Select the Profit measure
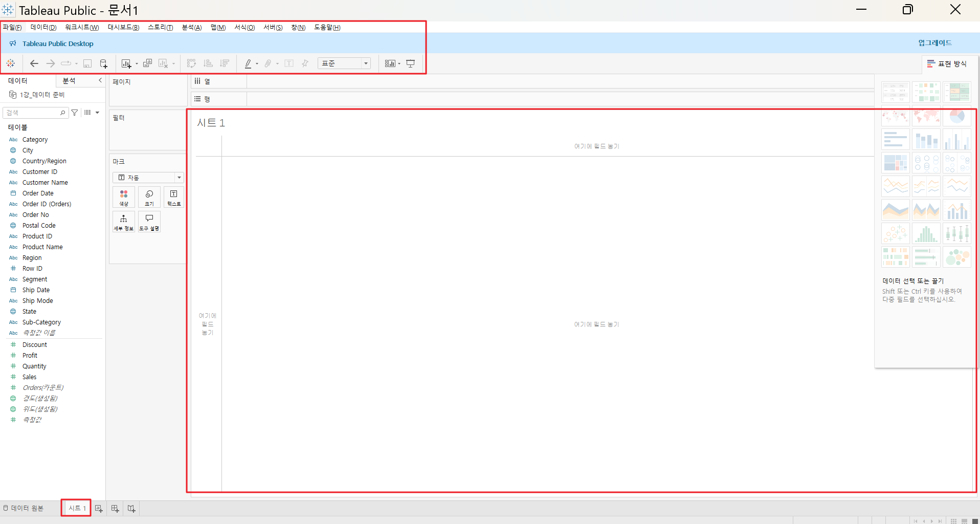Image resolution: width=980 pixels, height=524 pixels. coord(30,356)
